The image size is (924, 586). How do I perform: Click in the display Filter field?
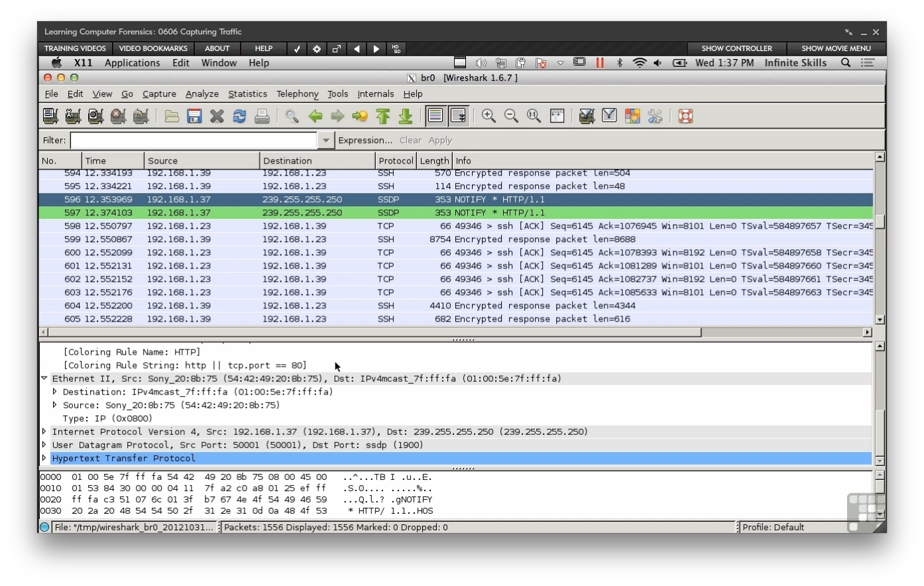[194, 141]
